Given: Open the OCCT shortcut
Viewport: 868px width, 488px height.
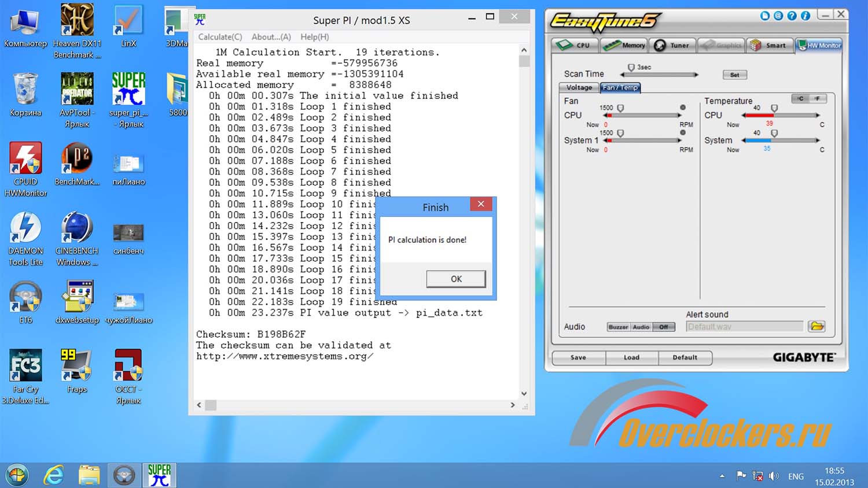Looking at the screenshot, I should coord(128,376).
